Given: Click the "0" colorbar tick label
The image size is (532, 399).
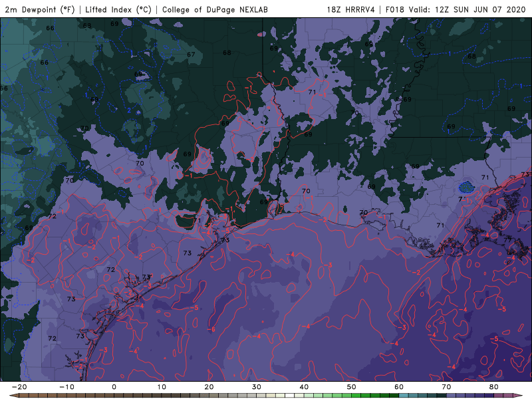Looking at the screenshot, I should [x=114, y=387].
